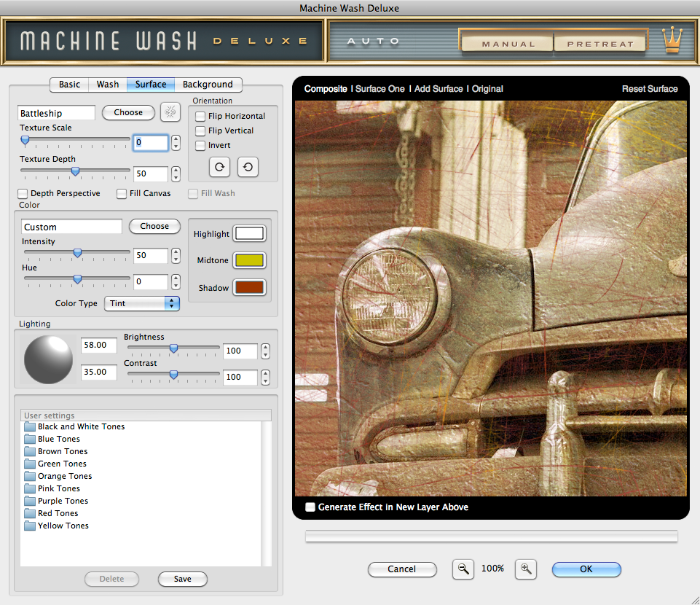
Task: Open the Yellow Tones folder
Action: pos(56,526)
